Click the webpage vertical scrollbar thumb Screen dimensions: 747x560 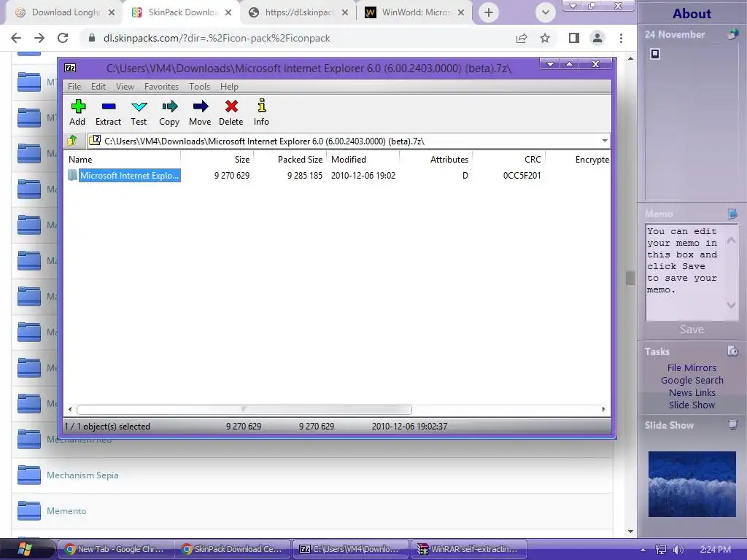tap(630, 278)
